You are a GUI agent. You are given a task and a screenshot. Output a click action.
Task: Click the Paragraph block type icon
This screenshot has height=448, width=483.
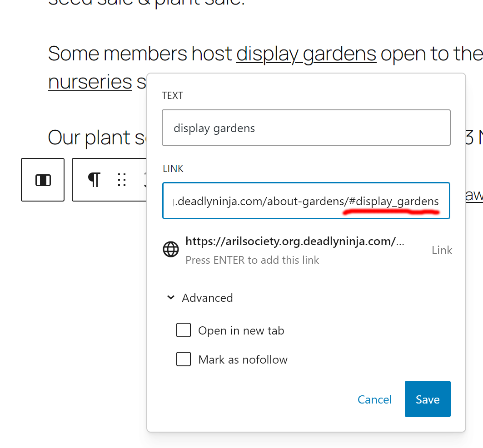(94, 180)
